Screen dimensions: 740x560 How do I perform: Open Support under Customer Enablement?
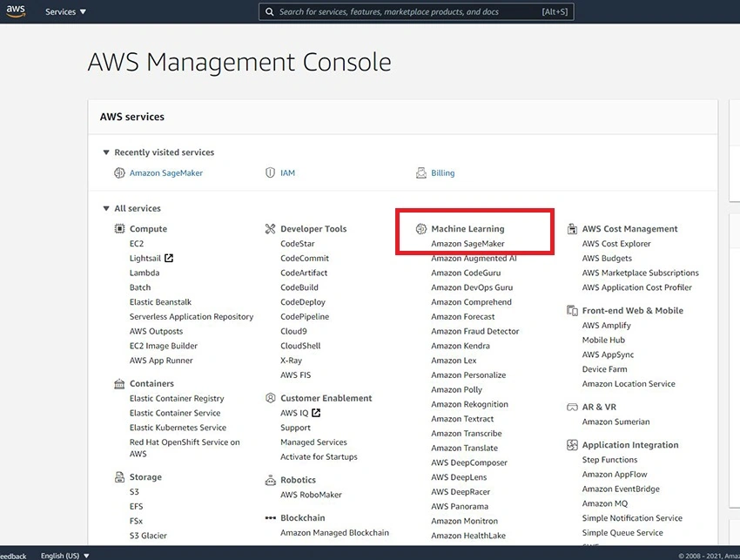tap(295, 428)
